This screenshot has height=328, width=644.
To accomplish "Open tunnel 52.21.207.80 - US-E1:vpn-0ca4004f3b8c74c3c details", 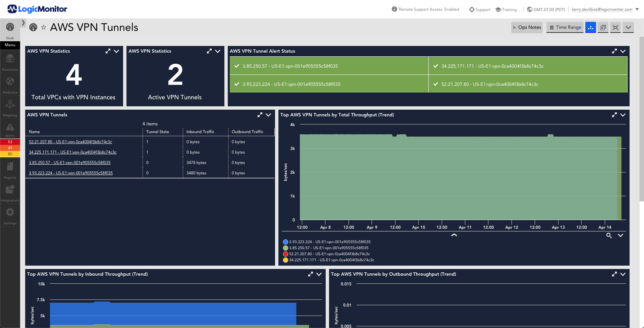I will [70, 142].
